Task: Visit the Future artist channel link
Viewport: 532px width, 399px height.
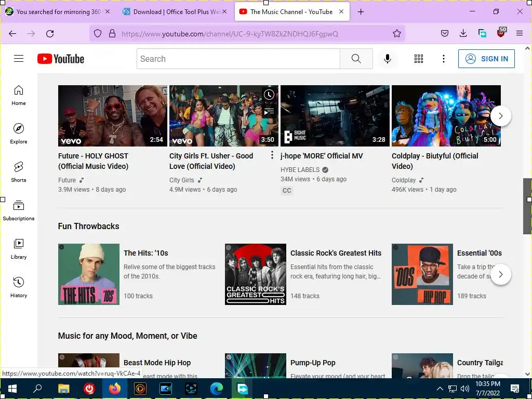Action: [67, 180]
